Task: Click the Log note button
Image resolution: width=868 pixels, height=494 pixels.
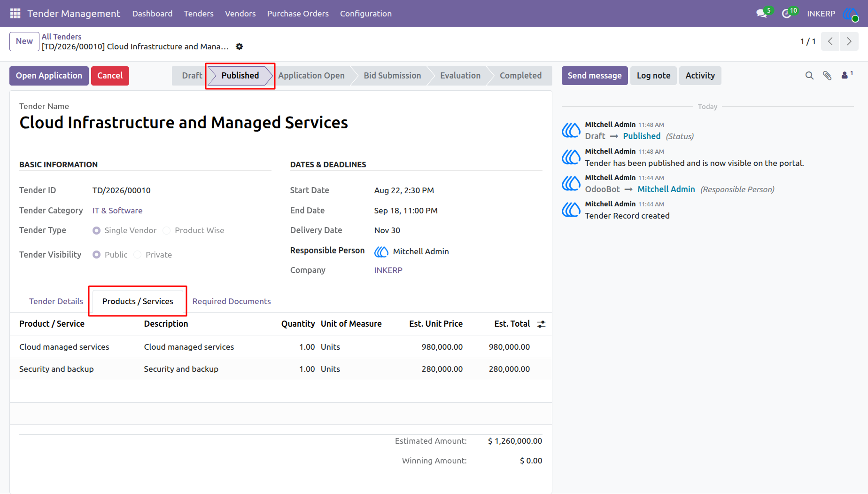Action: click(653, 76)
